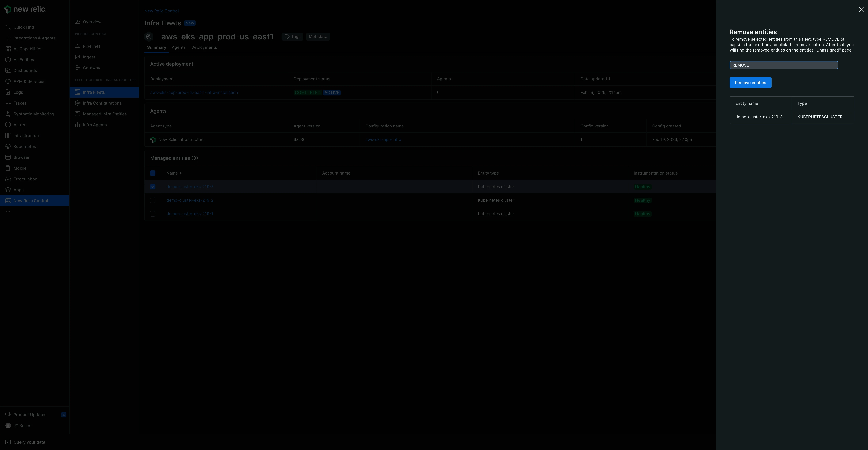
Task: Click the REMOVE confirmation text field
Action: [783, 65]
